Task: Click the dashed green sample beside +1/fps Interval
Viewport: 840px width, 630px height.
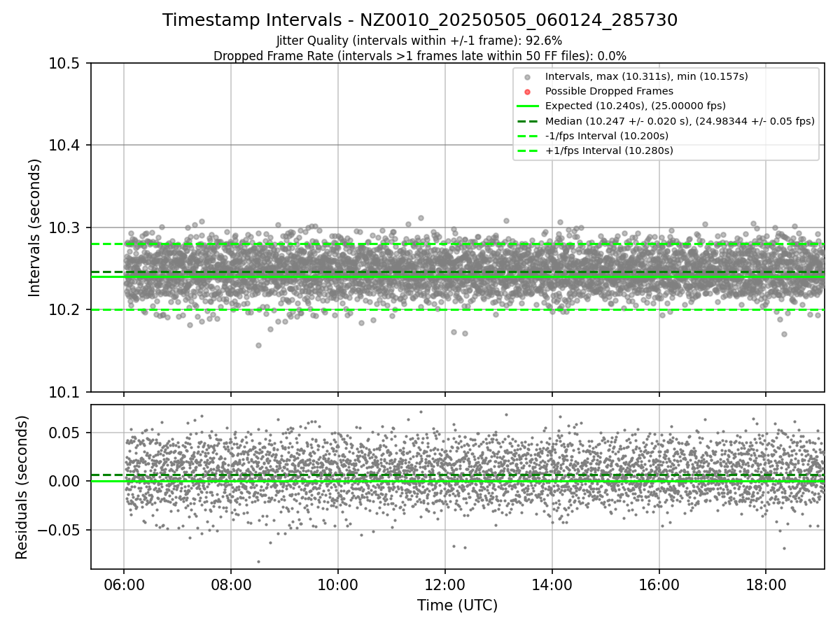Action: (x=528, y=151)
